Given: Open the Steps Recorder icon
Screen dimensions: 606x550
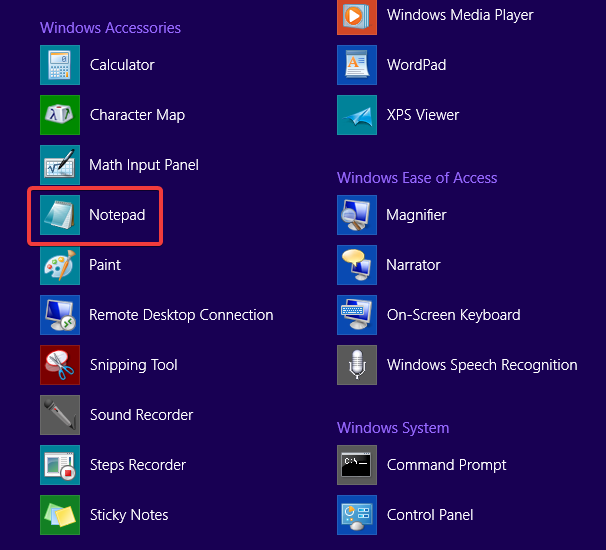Looking at the screenshot, I should coord(60,465).
